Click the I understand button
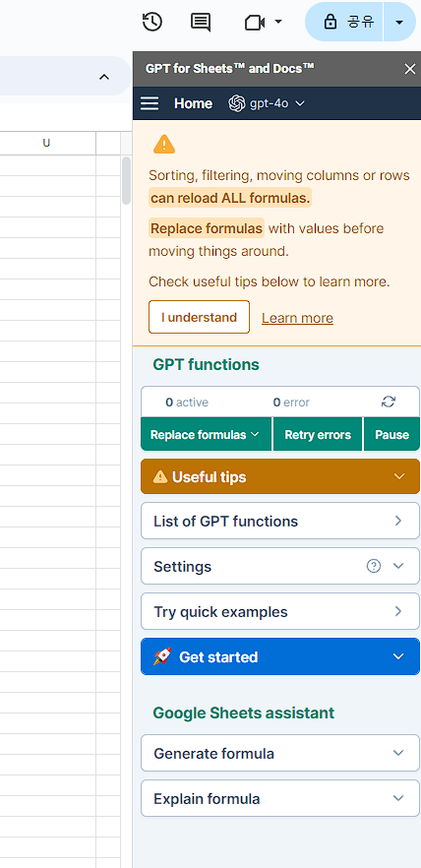The image size is (421, 868). pyautogui.click(x=199, y=317)
